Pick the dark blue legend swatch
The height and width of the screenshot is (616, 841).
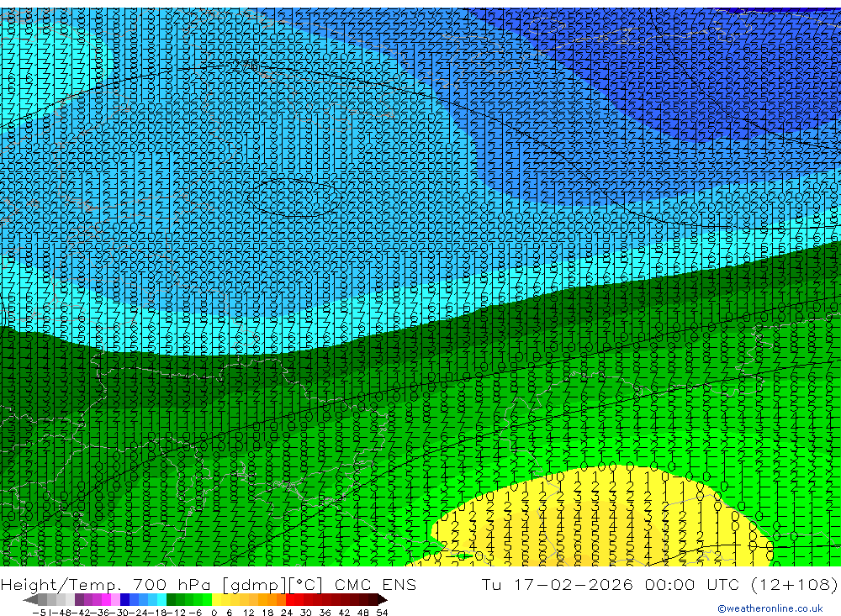coord(124,600)
